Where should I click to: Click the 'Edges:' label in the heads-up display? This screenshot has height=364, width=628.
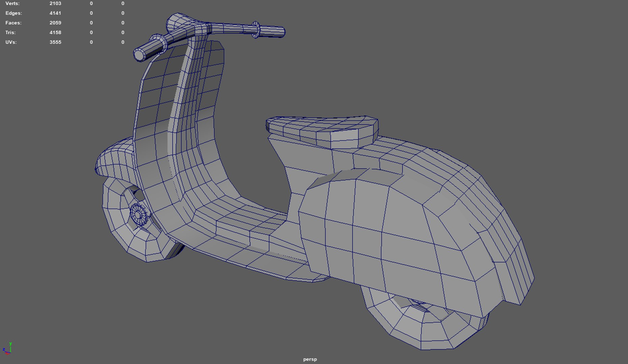tap(13, 13)
